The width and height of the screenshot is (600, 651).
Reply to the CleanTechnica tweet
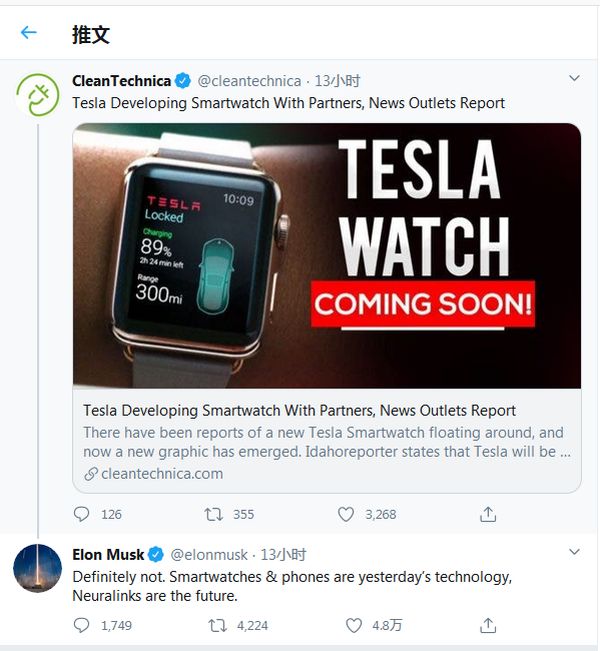tap(82, 514)
